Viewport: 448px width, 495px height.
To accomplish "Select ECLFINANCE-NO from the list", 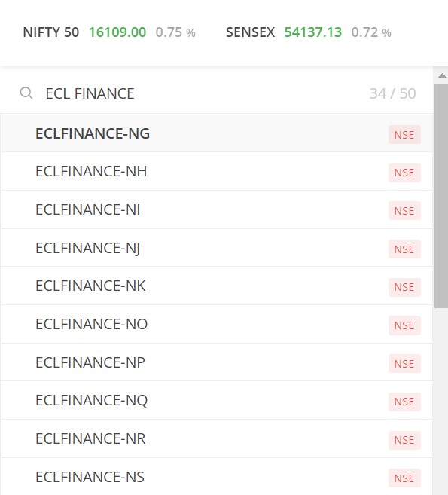I will (216, 324).
